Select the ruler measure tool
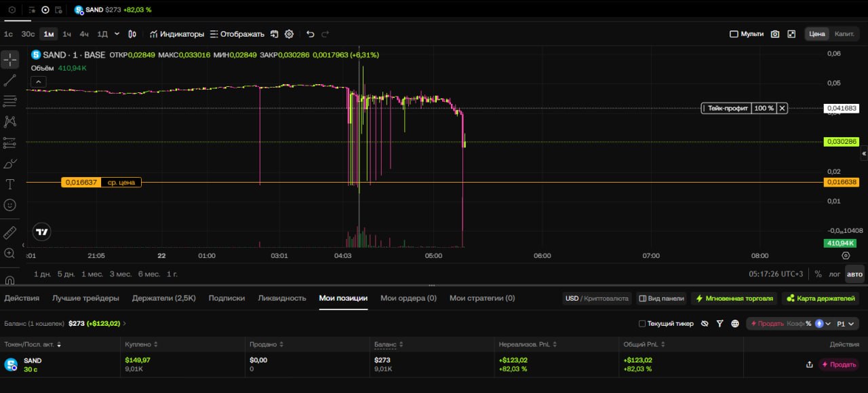Image resolution: width=868 pixels, height=393 pixels. [9, 233]
